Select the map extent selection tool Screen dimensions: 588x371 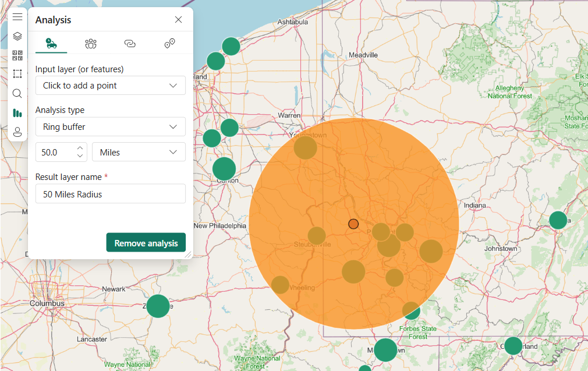pos(17,73)
